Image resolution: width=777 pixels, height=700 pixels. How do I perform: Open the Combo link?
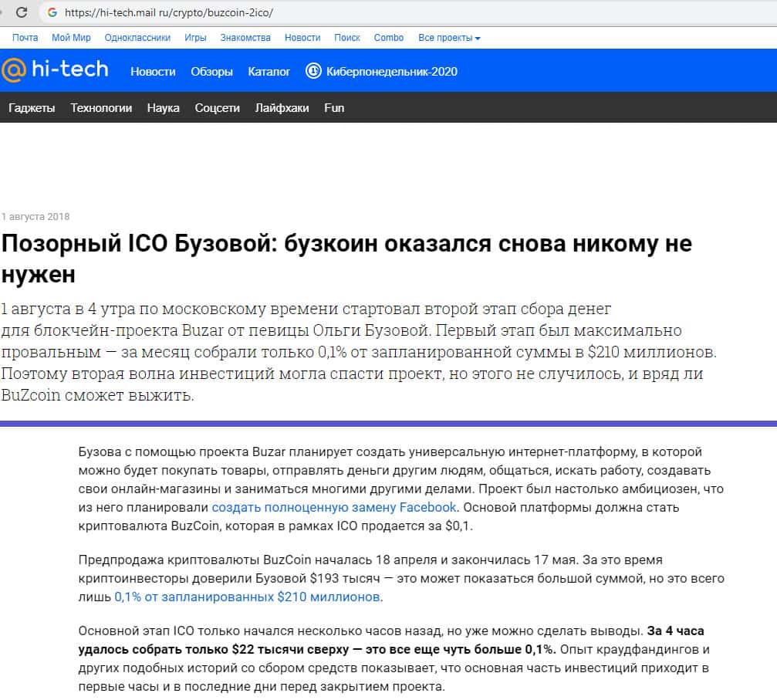(x=389, y=38)
